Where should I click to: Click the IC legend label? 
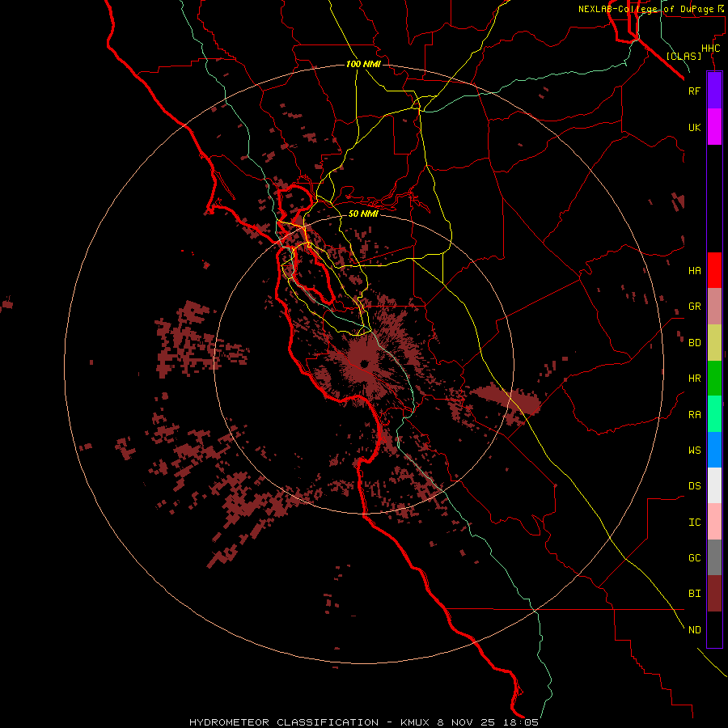pos(694,523)
